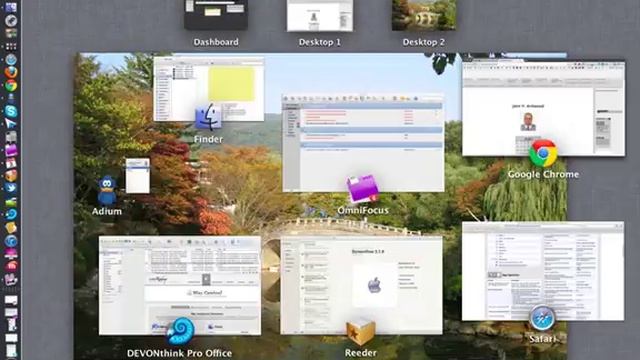Viewport: 640px width, 360px height.
Task: Open DEVONthink blue swirl icon in Dock
Action: click(x=11, y=214)
